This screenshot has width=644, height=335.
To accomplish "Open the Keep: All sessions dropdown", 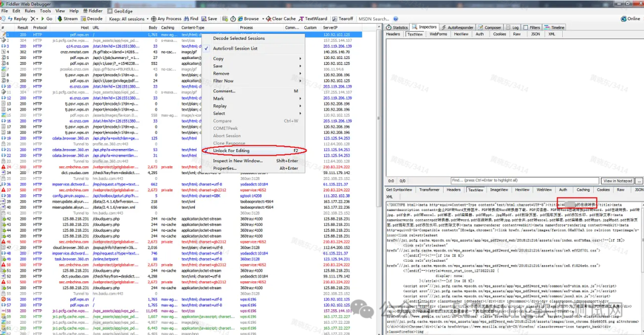I will [x=128, y=19].
